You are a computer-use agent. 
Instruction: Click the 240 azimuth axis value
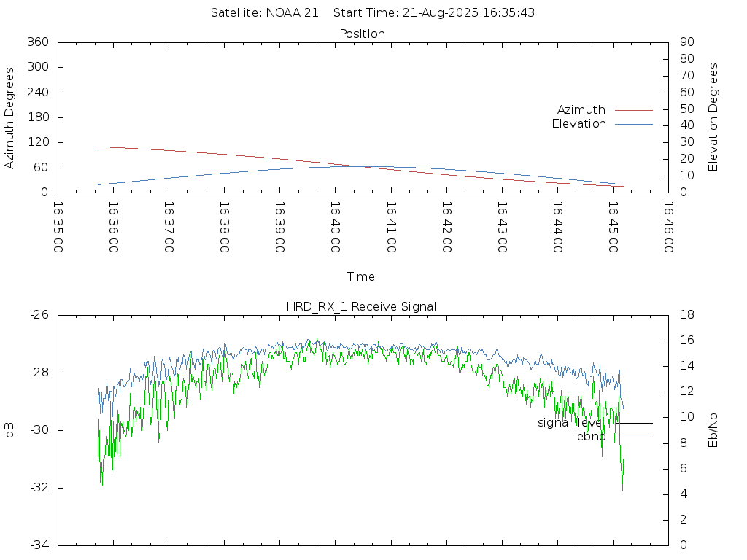point(38,92)
